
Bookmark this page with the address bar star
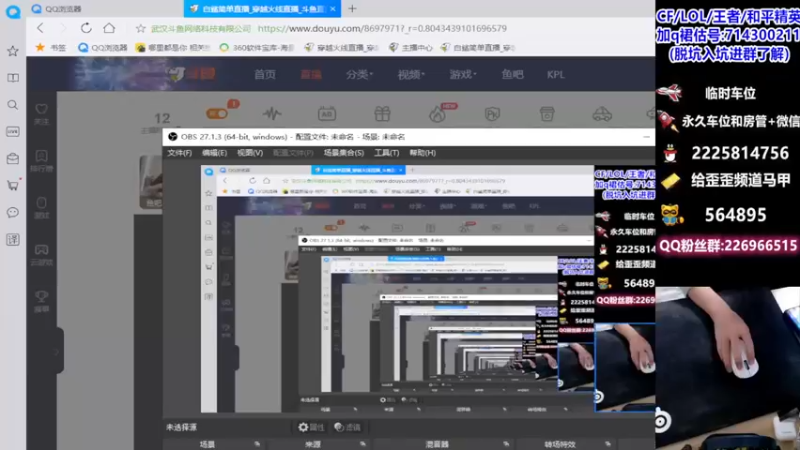140,29
